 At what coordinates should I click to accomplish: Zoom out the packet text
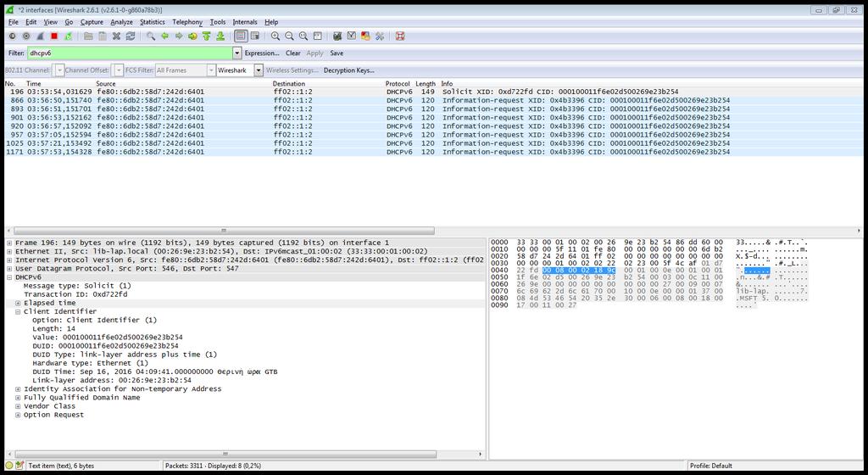coord(289,36)
